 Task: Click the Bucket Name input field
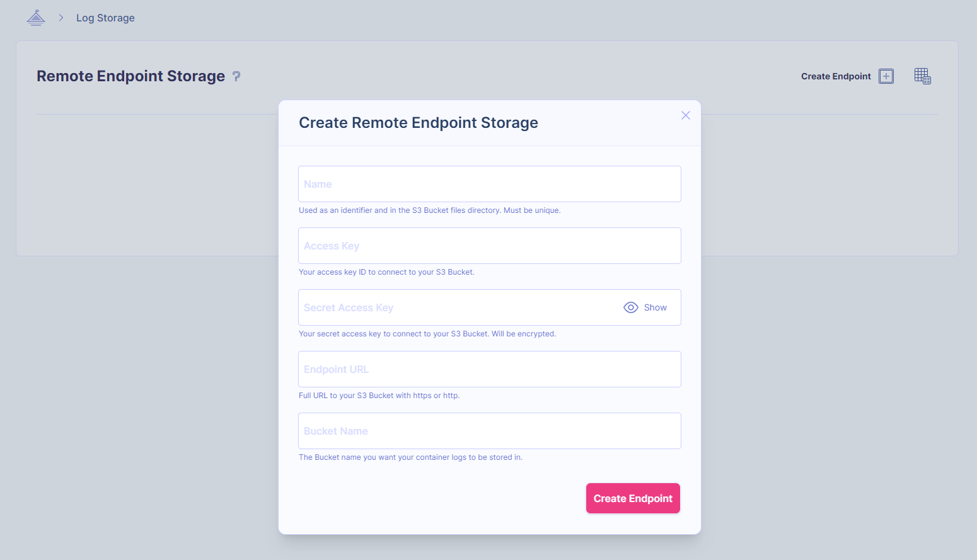[489, 431]
